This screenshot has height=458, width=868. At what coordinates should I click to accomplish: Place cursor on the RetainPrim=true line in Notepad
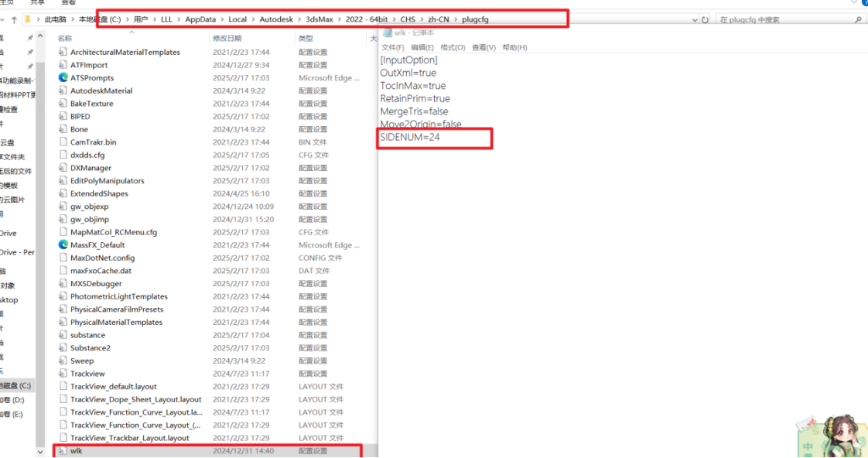415,98
